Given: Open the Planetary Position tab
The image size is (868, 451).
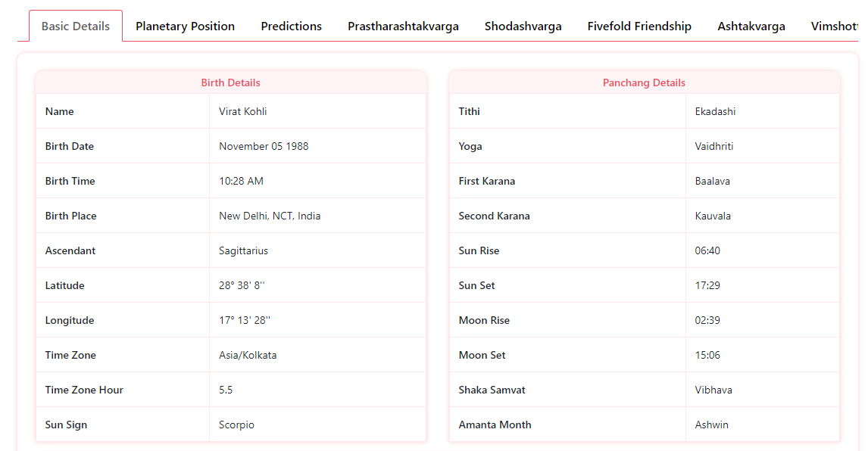Looking at the screenshot, I should click(185, 26).
